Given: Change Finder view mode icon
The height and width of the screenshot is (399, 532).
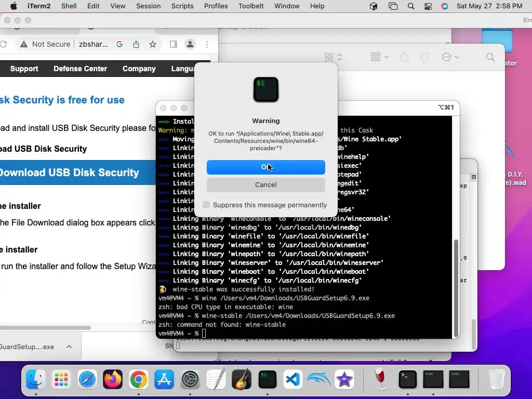Looking at the screenshot, I should pos(333,57).
